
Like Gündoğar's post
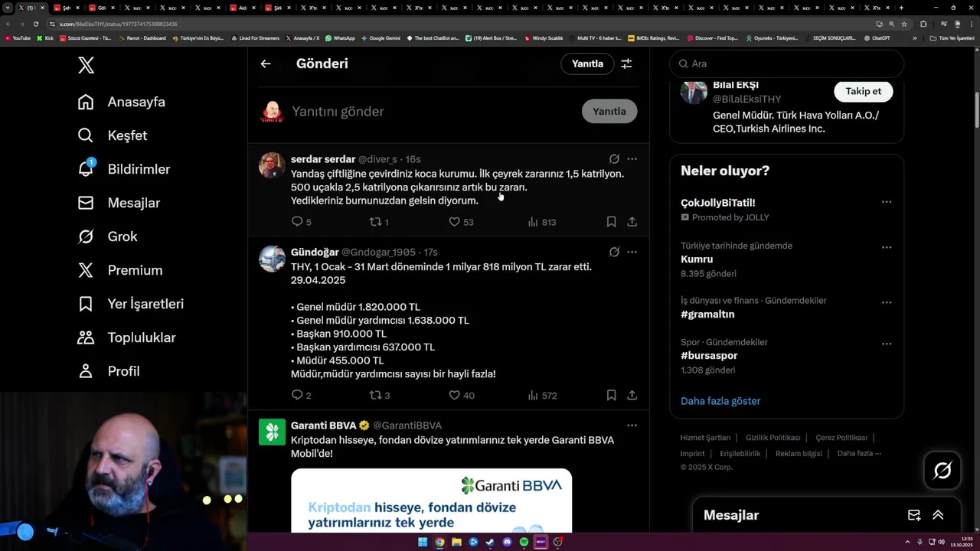(x=461, y=396)
